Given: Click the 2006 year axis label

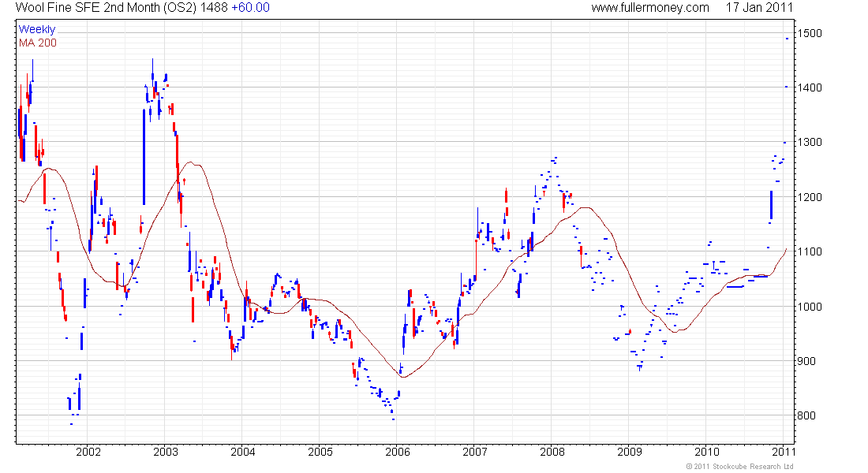Looking at the screenshot, I should coord(398,452).
